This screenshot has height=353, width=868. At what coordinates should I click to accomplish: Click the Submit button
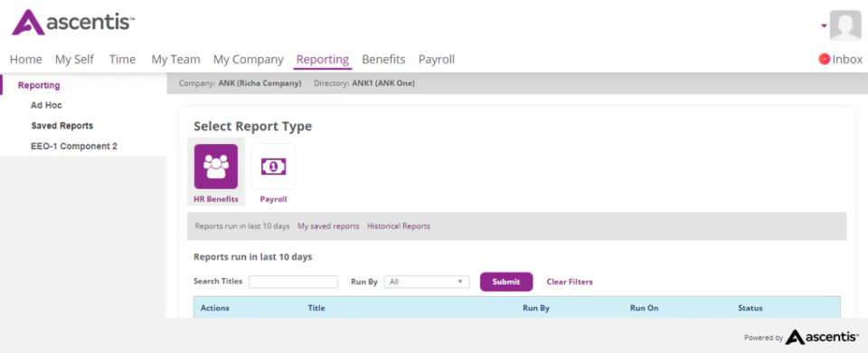pos(506,281)
